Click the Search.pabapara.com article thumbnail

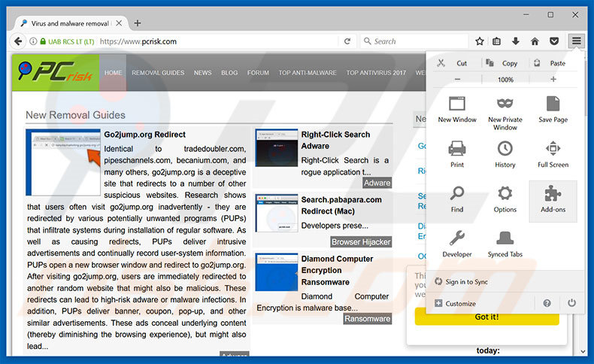(277, 213)
